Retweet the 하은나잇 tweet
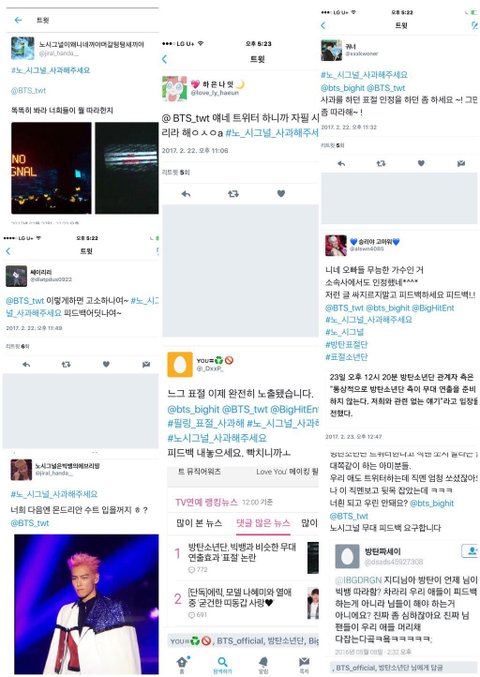480x677 pixels. click(233, 194)
